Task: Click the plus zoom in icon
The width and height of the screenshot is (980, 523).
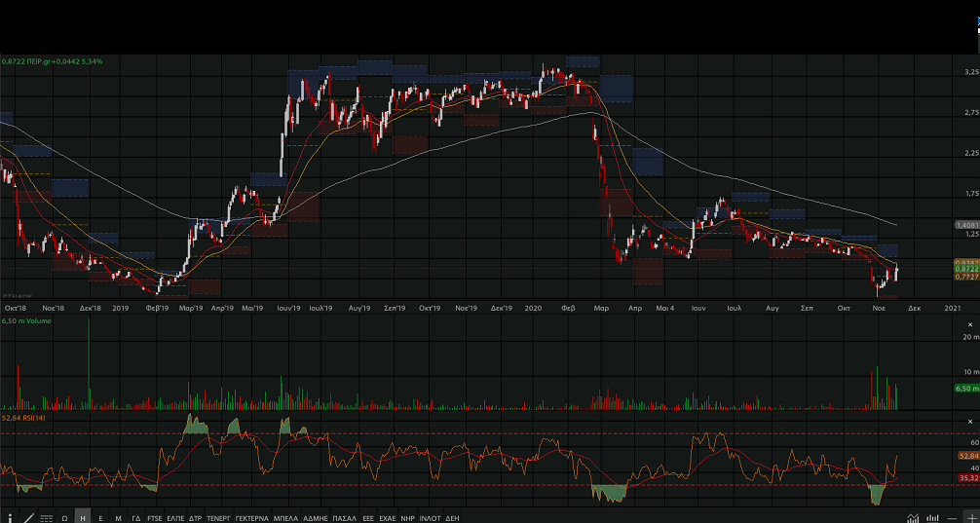Action: tap(970, 517)
